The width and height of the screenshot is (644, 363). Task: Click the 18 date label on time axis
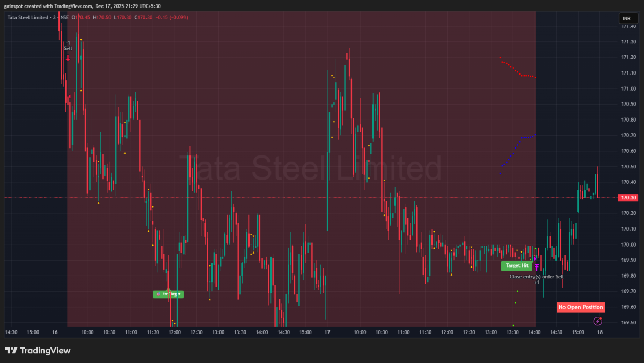click(x=599, y=332)
